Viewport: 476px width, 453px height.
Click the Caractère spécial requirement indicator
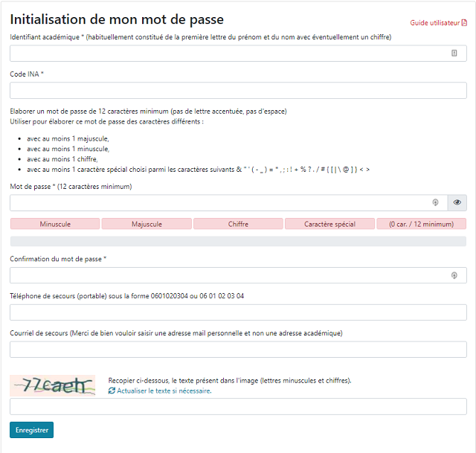[x=329, y=224]
